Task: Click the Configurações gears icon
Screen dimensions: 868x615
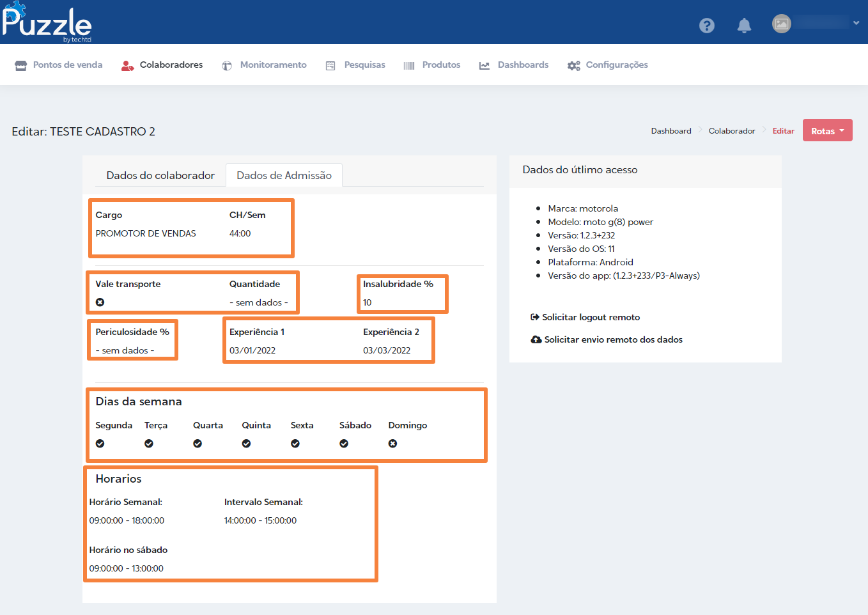Action: click(x=574, y=65)
